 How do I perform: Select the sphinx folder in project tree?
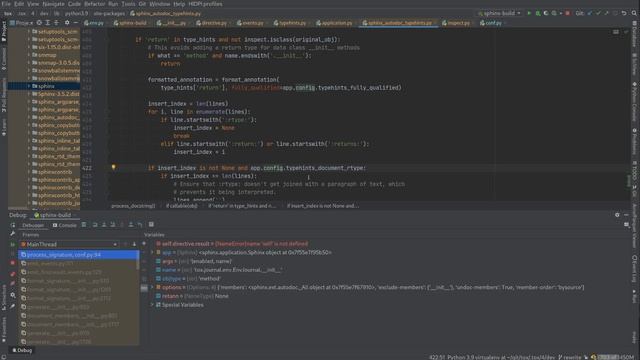tap(44, 86)
